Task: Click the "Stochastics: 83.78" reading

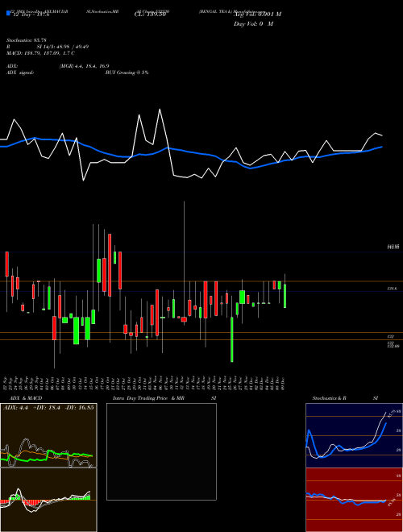Action: (27, 40)
